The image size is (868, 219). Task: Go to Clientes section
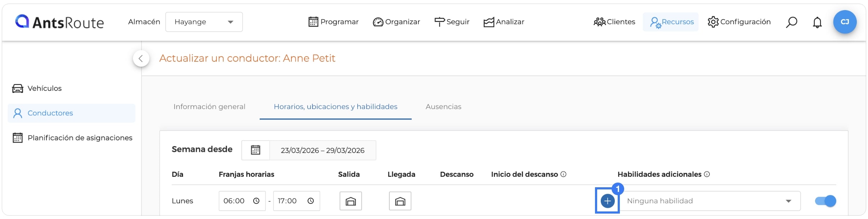point(614,22)
